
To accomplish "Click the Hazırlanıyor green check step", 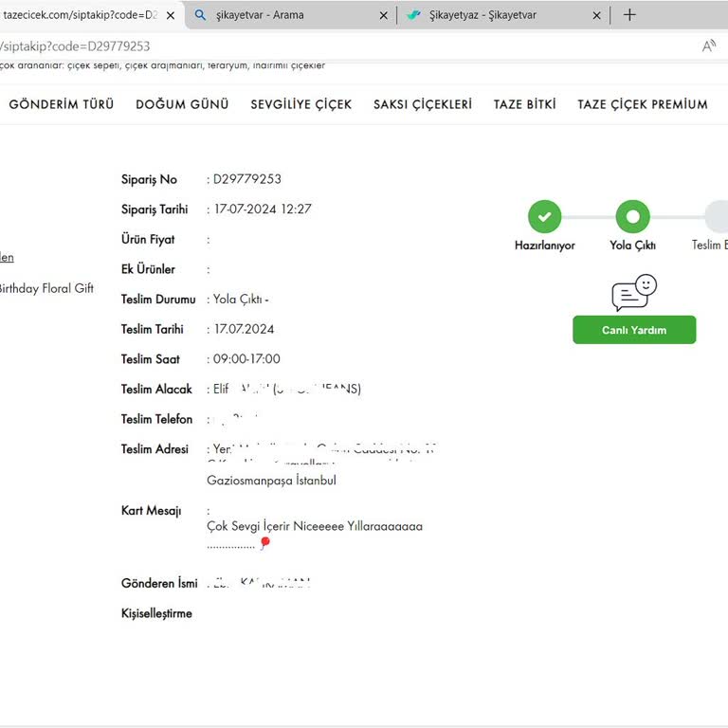I will click(x=544, y=216).
